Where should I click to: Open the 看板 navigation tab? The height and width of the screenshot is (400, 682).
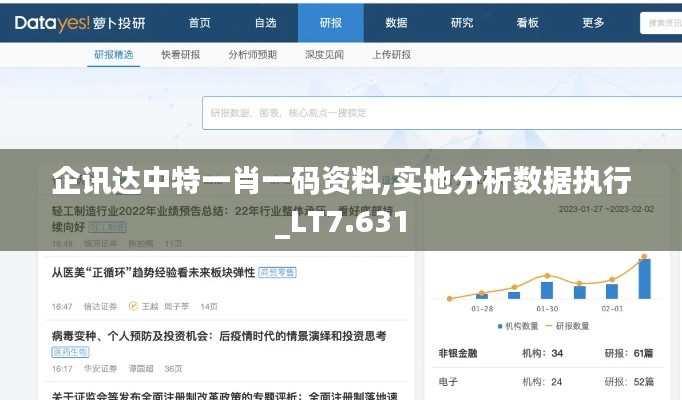[527, 22]
